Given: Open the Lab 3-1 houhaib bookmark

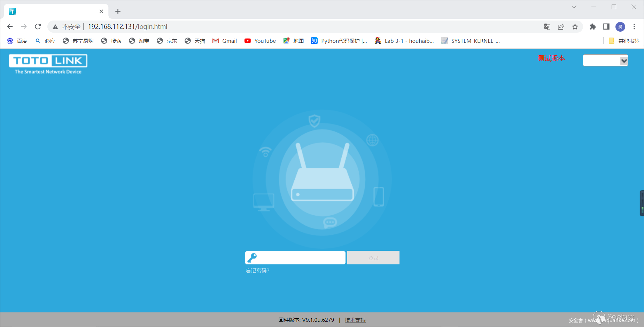Looking at the screenshot, I should 404,41.
